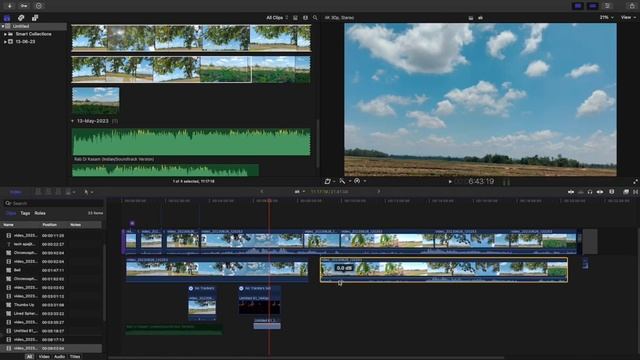Show the Libraries sidebar icon
The height and width of the screenshot is (360, 640).
[x=7, y=18]
